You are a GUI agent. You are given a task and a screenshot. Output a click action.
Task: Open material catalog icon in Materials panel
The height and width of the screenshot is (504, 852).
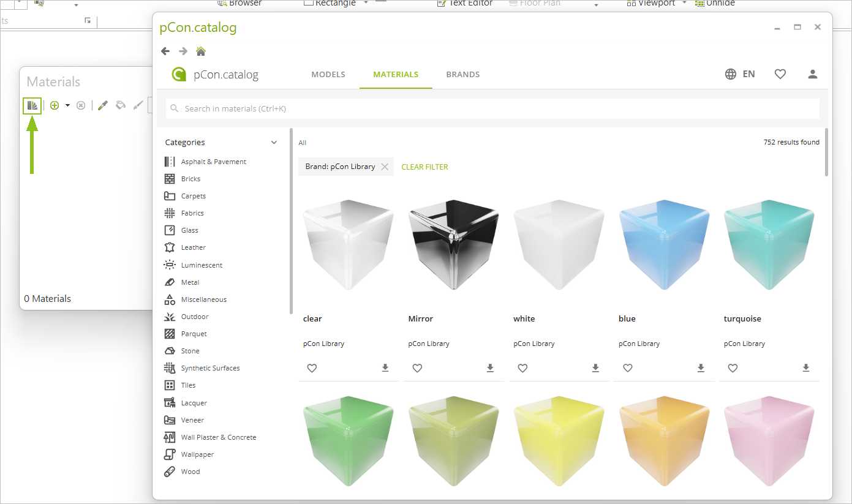coord(32,105)
